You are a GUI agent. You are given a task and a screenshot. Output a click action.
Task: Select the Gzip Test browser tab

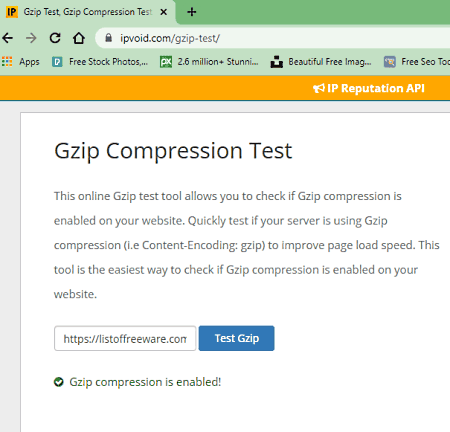click(88, 12)
